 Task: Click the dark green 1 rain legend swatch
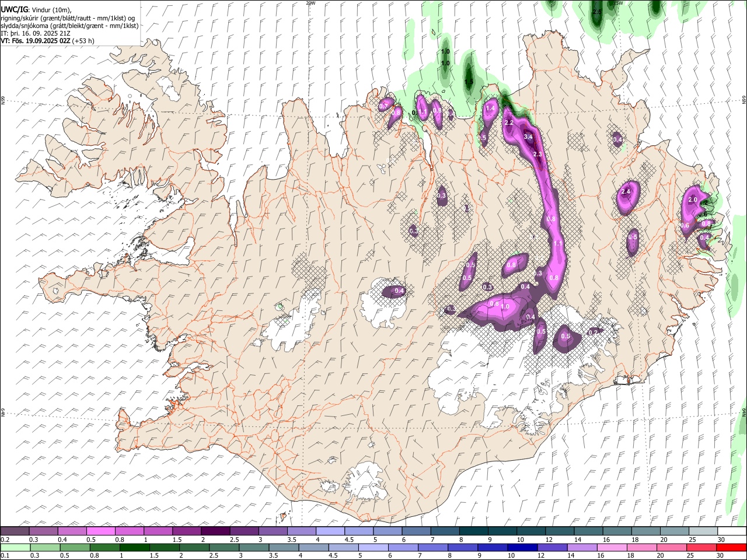[134, 548]
